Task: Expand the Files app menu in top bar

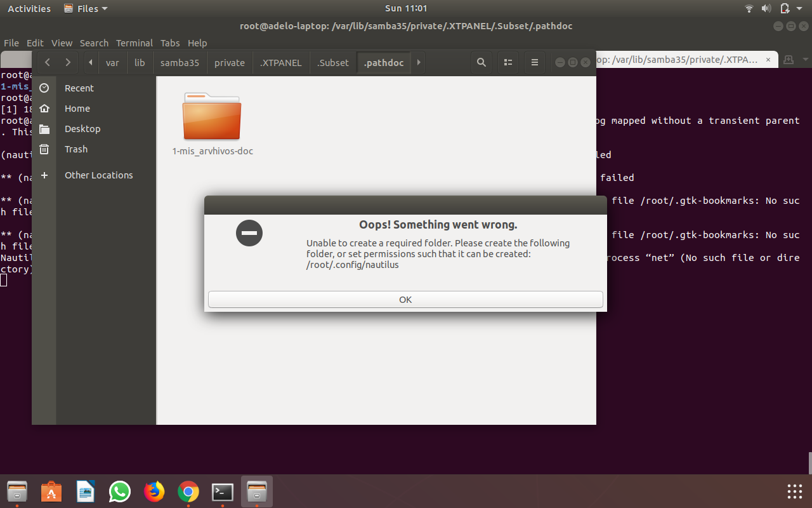Action: 86,8
